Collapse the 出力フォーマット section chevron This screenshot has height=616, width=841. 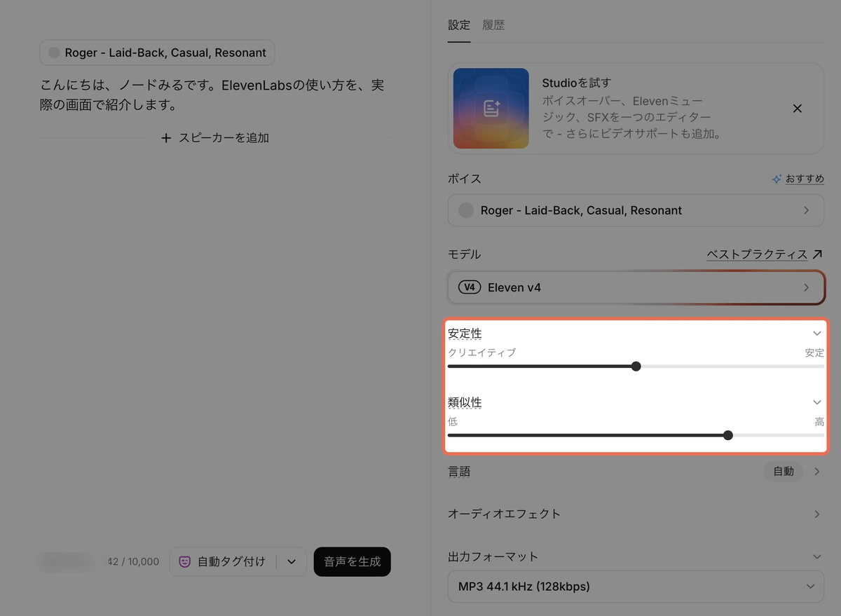click(816, 556)
